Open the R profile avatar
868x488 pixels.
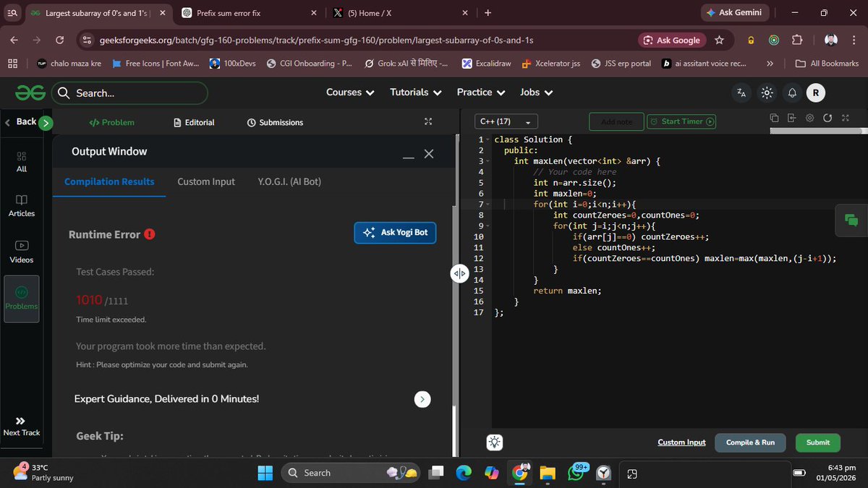click(x=816, y=93)
